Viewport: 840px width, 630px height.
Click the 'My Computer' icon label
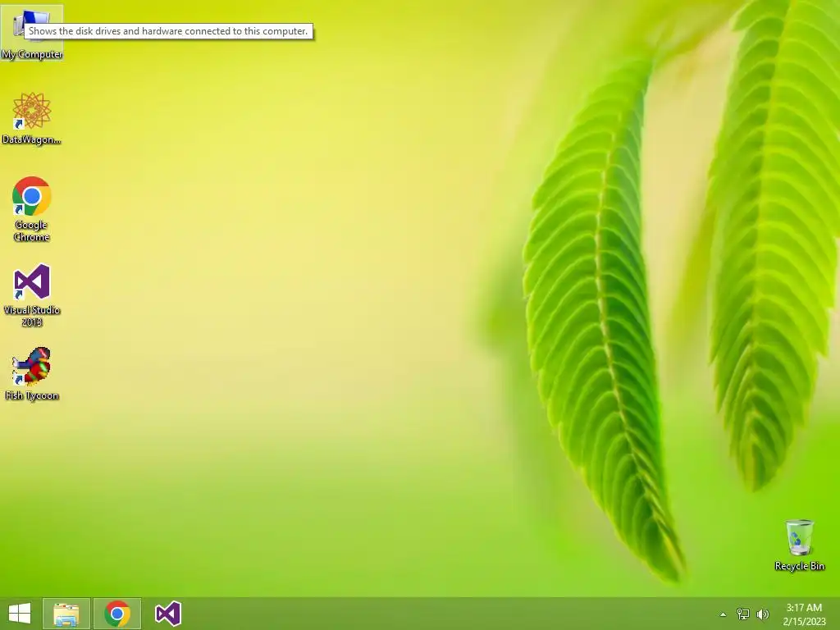tap(32, 54)
